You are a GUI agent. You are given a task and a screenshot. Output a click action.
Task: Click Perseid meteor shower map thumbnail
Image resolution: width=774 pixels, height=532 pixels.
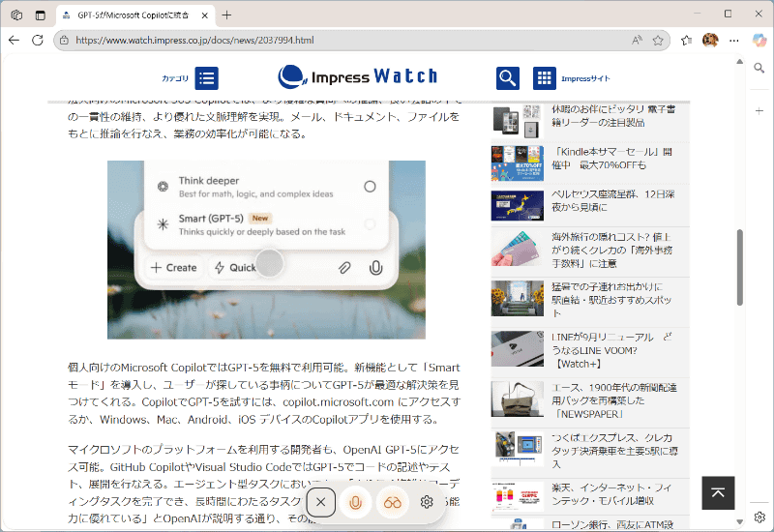click(518, 205)
